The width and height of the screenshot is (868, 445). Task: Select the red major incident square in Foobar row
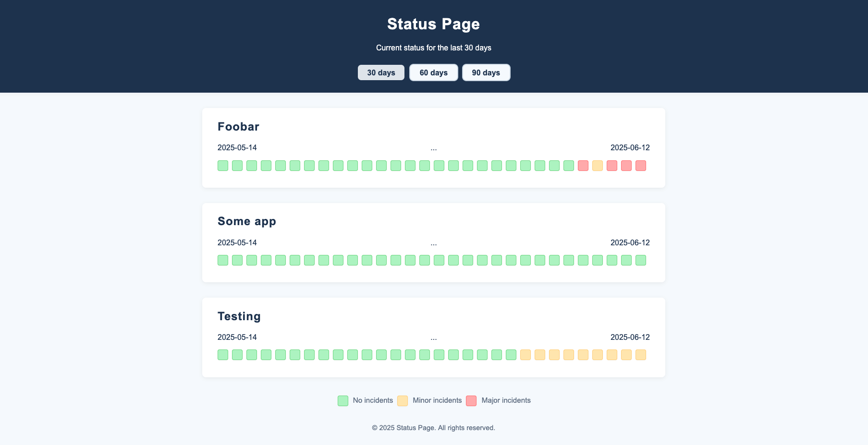(x=583, y=165)
